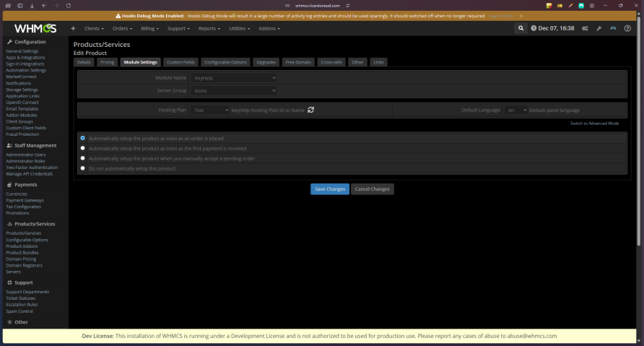Image resolution: width=644 pixels, height=346 pixels.
Task: Select setup when manually accepting pending order
Action: (82, 158)
